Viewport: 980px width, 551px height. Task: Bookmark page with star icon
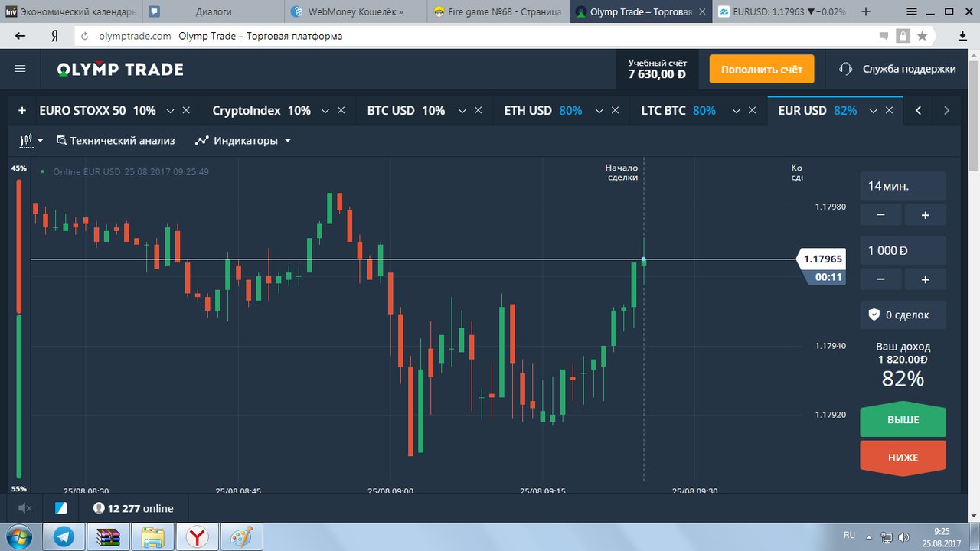923,36
